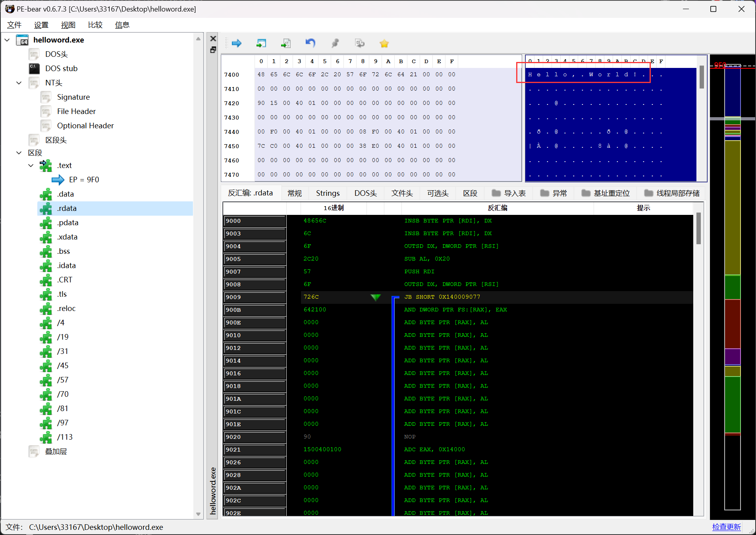Select the .pdata section
756x535 pixels.
67,222
